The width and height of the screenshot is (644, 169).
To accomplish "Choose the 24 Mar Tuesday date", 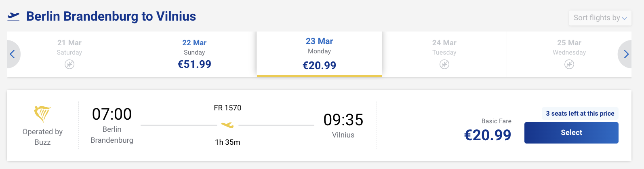I will pos(444,47).
